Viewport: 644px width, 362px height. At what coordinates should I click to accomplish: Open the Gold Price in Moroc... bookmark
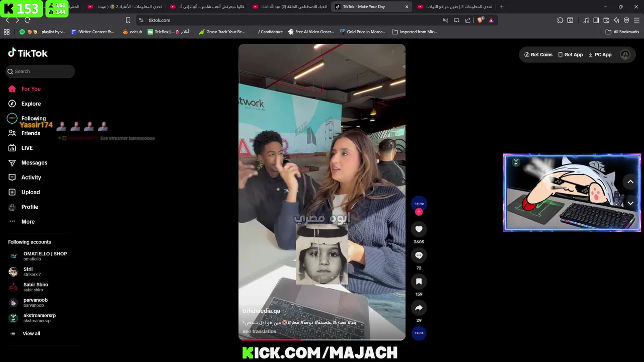[x=362, y=32]
